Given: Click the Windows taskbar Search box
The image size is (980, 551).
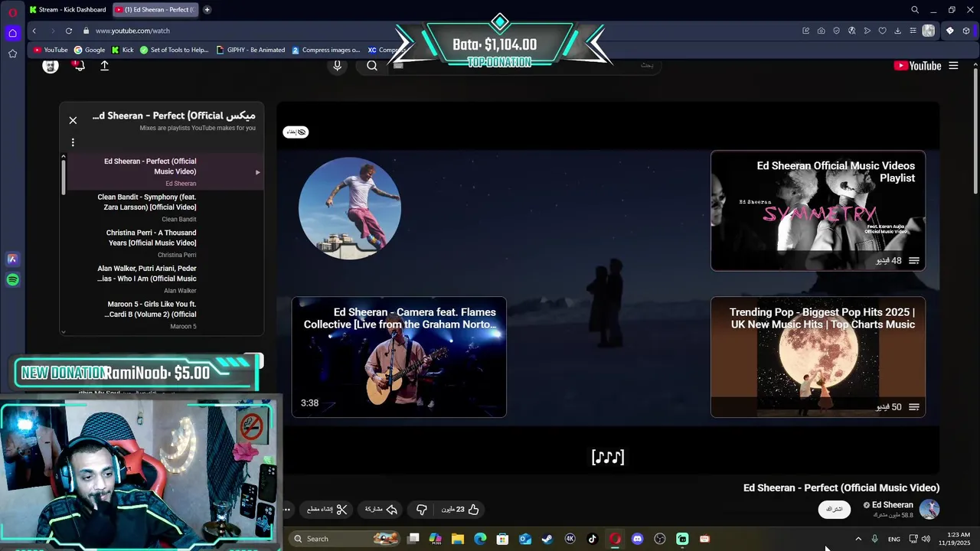Looking at the screenshot, I should [x=345, y=539].
